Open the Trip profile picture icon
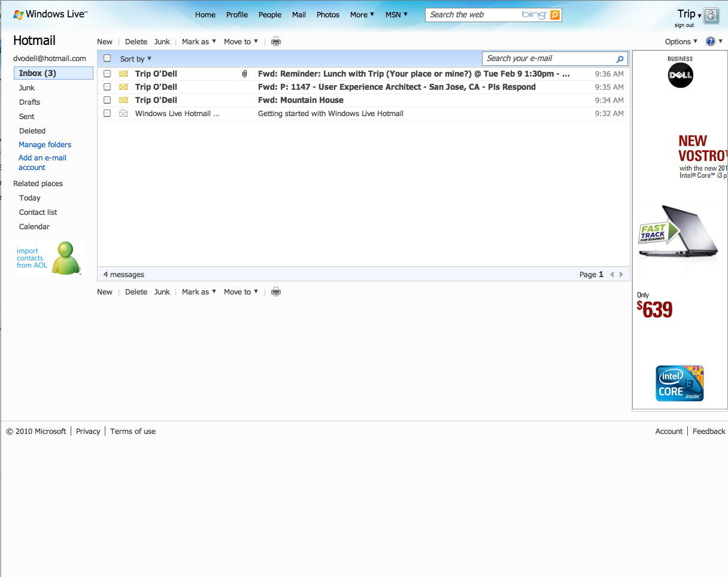The width and height of the screenshot is (728, 577). (711, 16)
